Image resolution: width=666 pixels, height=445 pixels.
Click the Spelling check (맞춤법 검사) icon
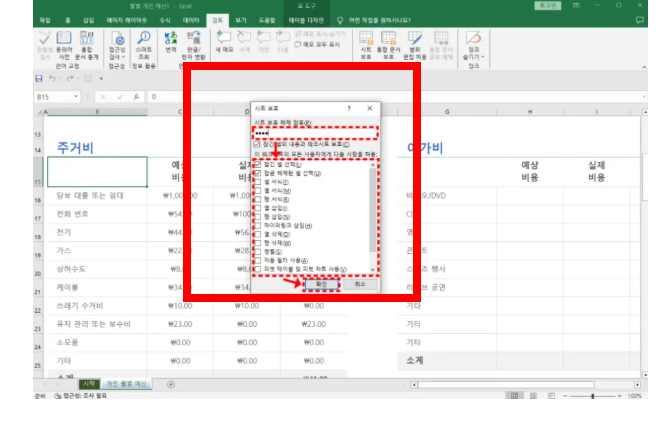44,45
